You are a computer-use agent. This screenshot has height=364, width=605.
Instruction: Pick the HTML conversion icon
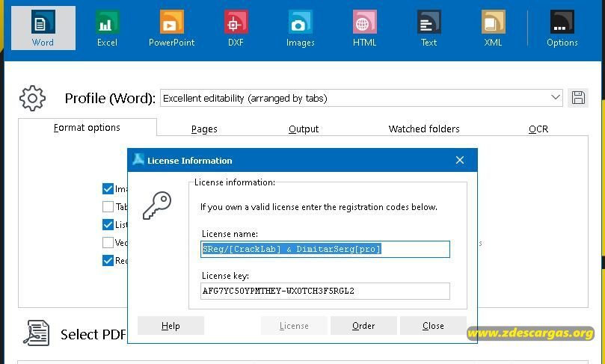(364, 28)
